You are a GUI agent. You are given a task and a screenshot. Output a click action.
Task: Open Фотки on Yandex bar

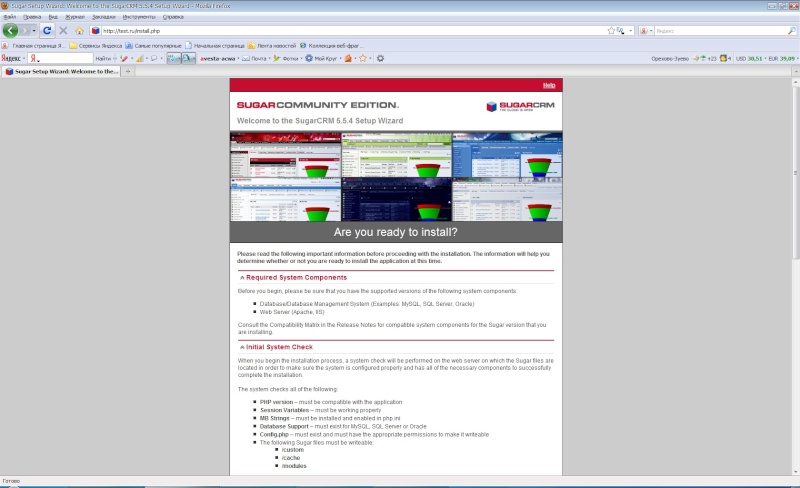point(286,58)
